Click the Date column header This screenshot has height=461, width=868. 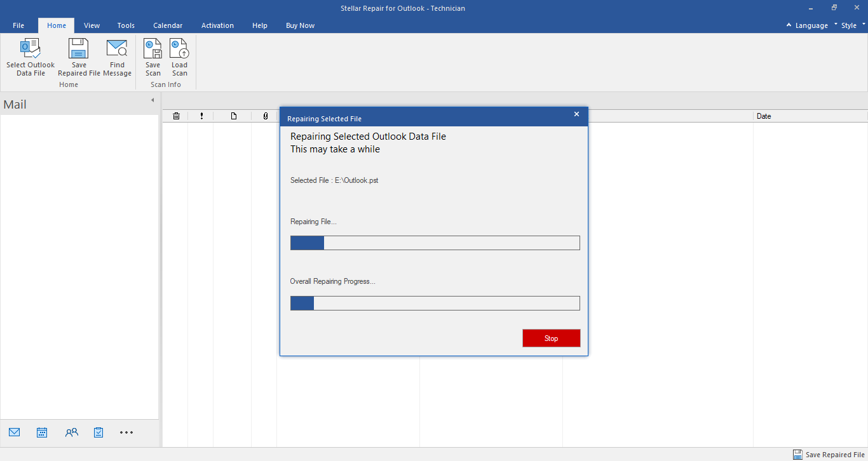810,116
